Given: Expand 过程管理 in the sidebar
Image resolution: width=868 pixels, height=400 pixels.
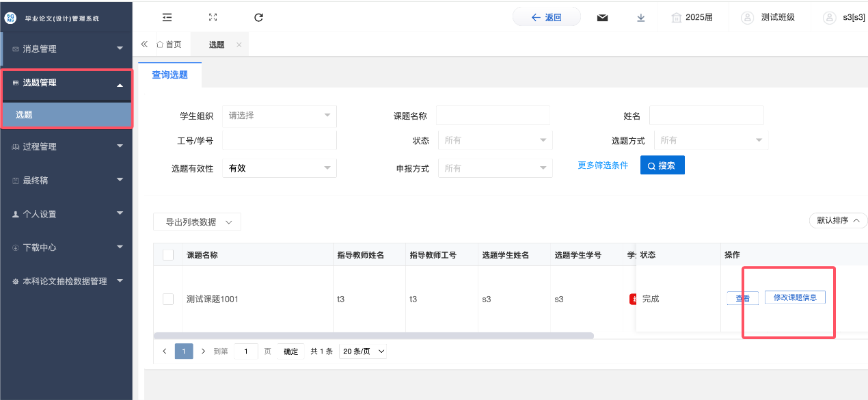Looking at the screenshot, I should click(x=66, y=146).
